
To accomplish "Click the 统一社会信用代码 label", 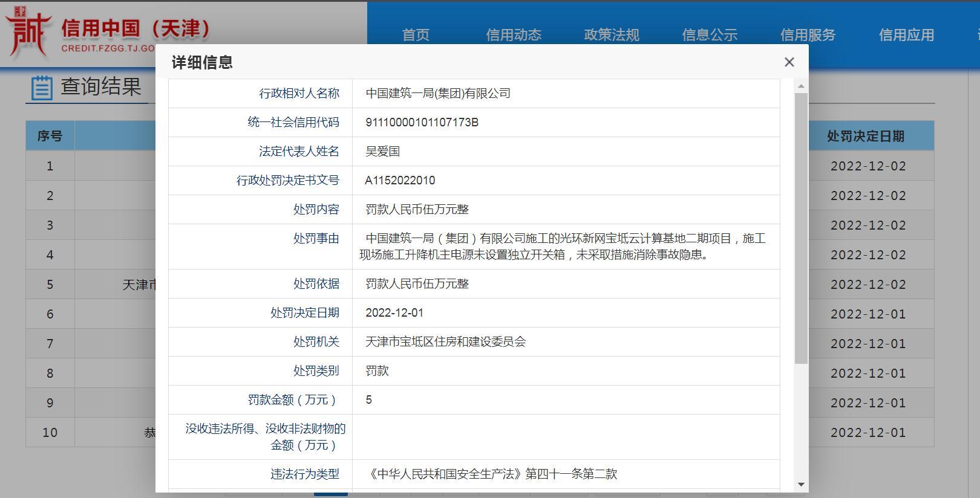I will (293, 123).
